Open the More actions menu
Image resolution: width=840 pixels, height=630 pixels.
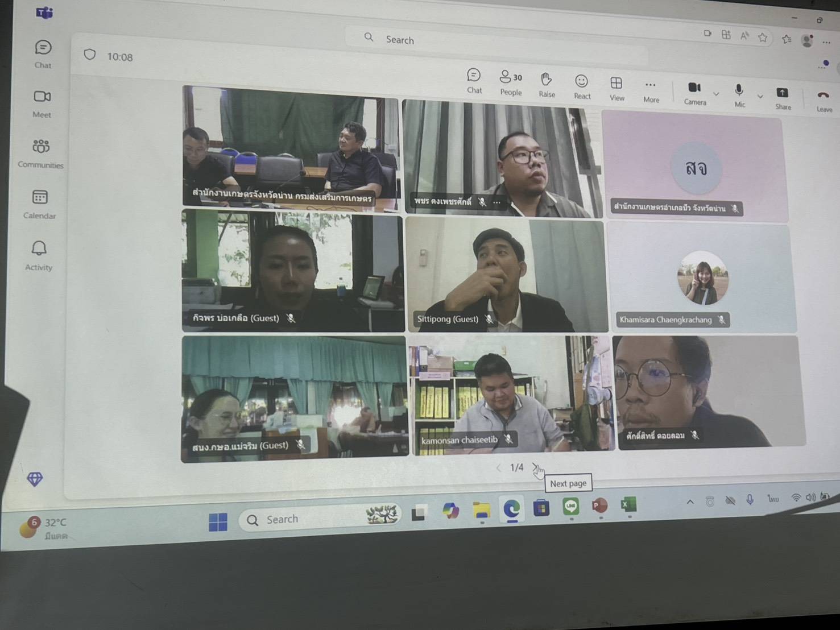coord(651,90)
